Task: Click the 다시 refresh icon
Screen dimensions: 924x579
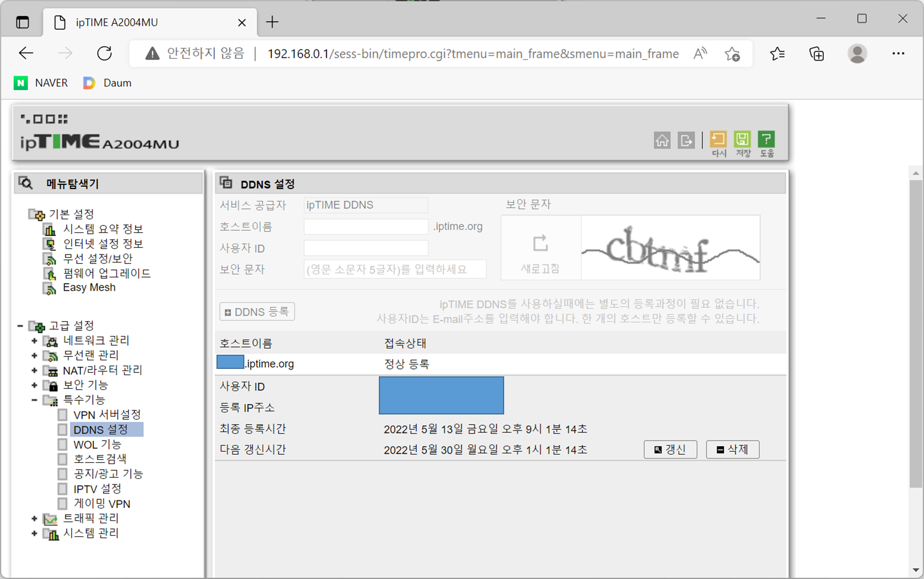Action: point(718,144)
